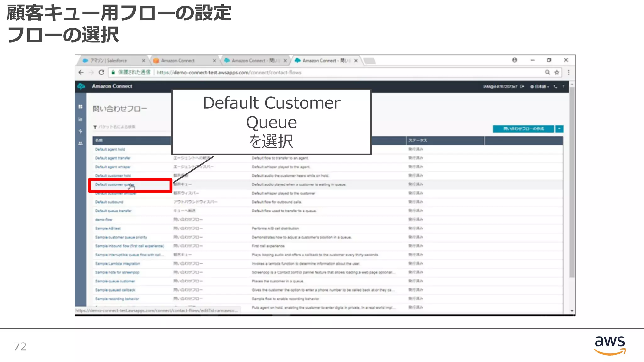This screenshot has height=362, width=644.
Task: Open Sample inbound flow (first call experience)
Action: pyautogui.click(x=130, y=246)
